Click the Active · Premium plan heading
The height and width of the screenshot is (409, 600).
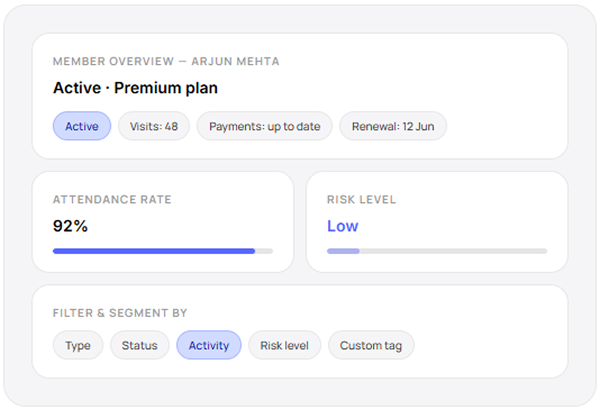[135, 88]
